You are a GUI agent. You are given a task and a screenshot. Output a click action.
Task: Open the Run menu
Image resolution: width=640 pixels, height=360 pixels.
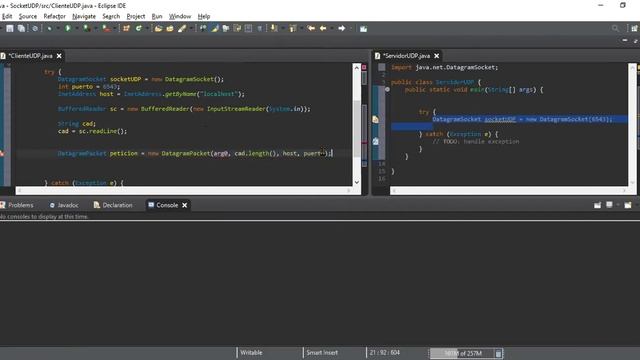pos(157,16)
